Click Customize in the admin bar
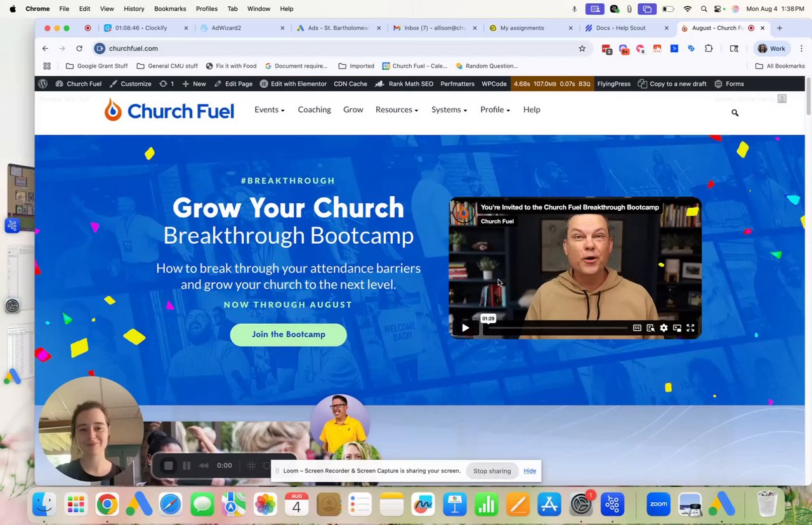The width and height of the screenshot is (812, 525). 130,84
